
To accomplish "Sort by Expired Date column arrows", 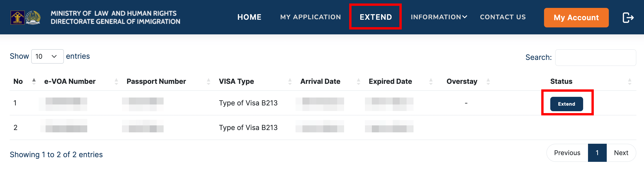I will coord(431,81).
